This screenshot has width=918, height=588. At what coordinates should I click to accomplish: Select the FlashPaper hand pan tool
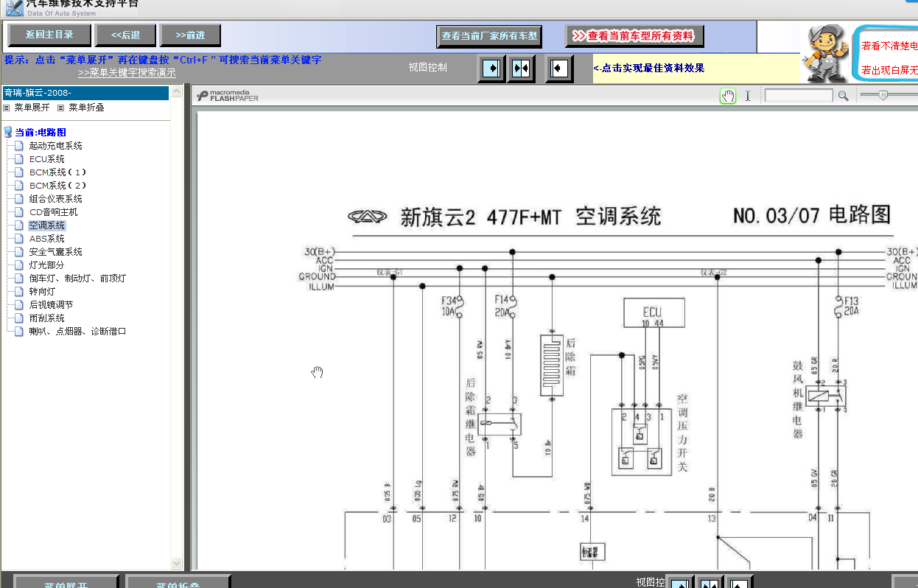click(x=728, y=96)
